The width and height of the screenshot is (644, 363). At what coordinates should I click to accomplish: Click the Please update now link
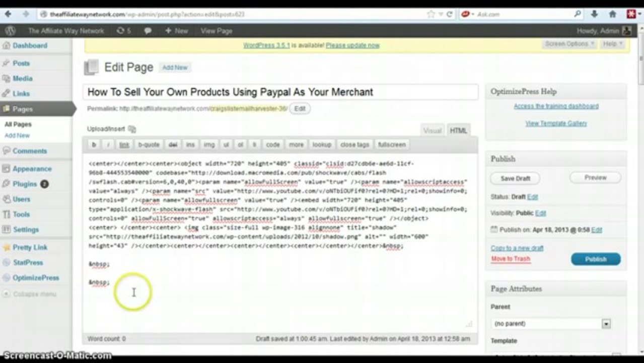pos(352,45)
